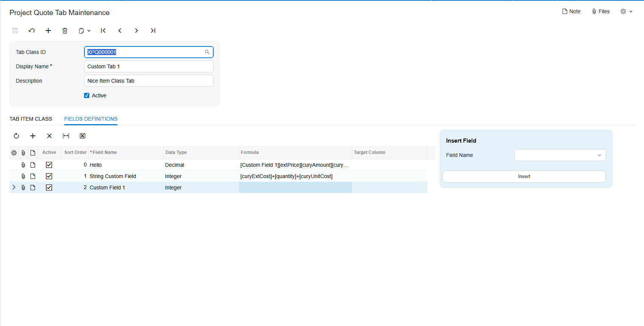644x326 pixels.
Task: Go to previous record
Action: click(120, 31)
